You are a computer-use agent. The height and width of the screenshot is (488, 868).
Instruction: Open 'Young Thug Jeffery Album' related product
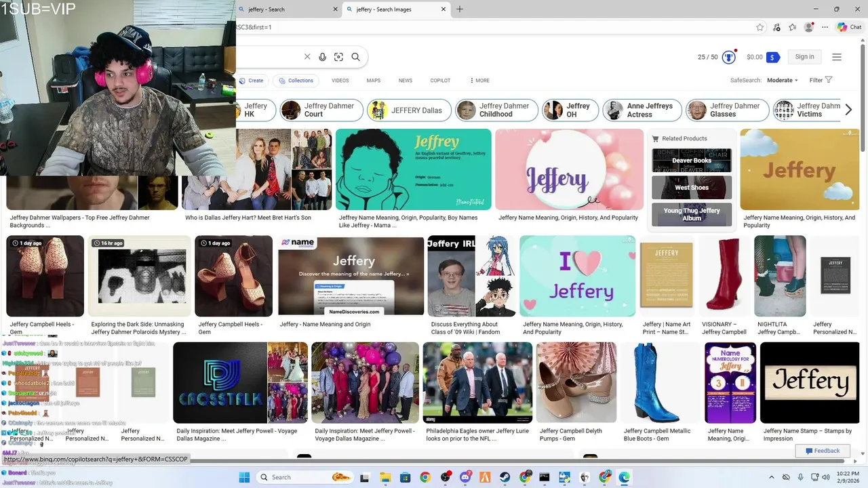pos(692,214)
